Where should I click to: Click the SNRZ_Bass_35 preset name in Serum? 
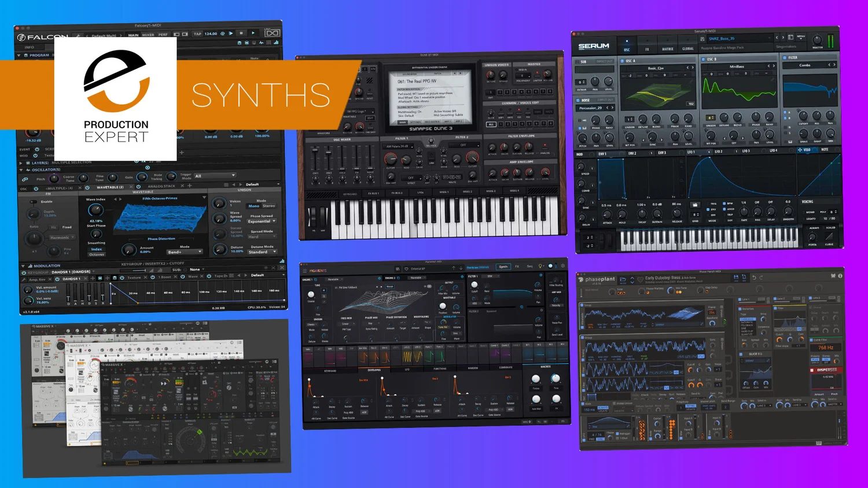point(720,38)
